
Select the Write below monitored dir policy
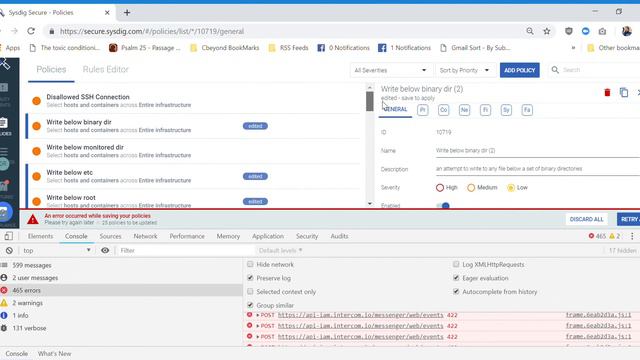click(x=193, y=151)
